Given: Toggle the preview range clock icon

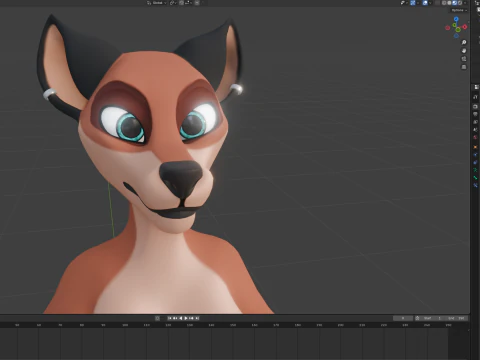Looking at the screenshot, I should click(417, 318).
